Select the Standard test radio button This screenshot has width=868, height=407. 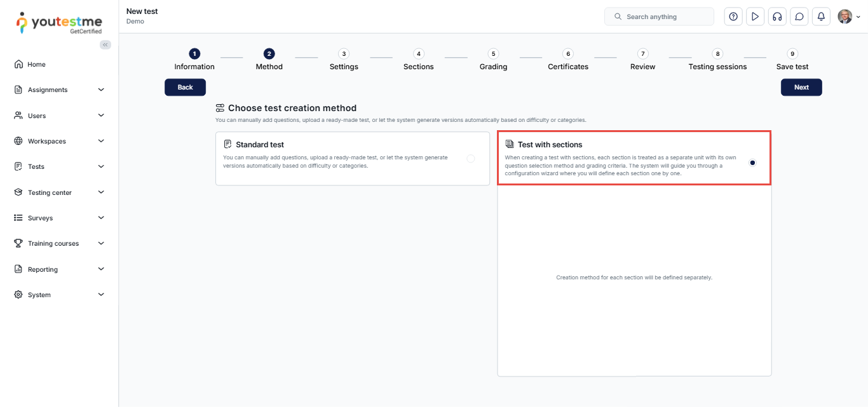point(471,159)
